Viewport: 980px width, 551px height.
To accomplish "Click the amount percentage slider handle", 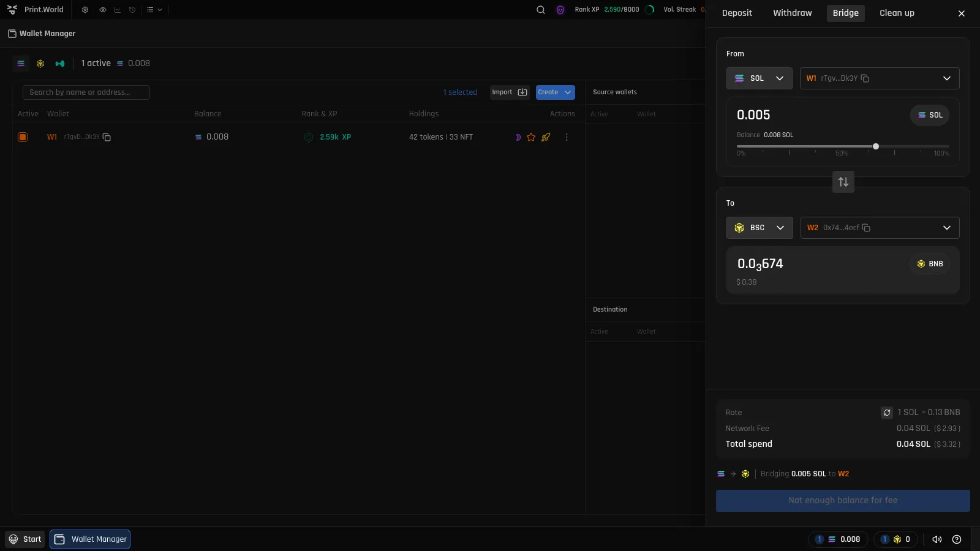I will point(876,146).
